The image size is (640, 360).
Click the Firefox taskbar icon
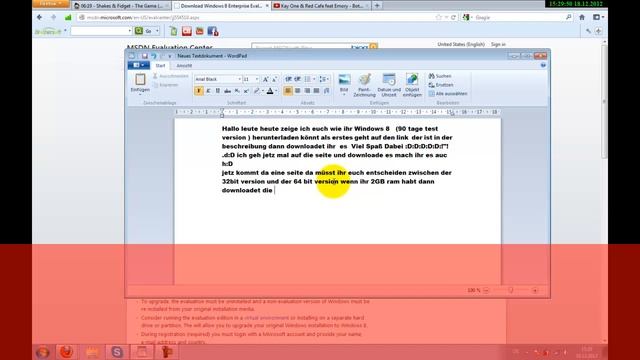[x=67, y=352]
